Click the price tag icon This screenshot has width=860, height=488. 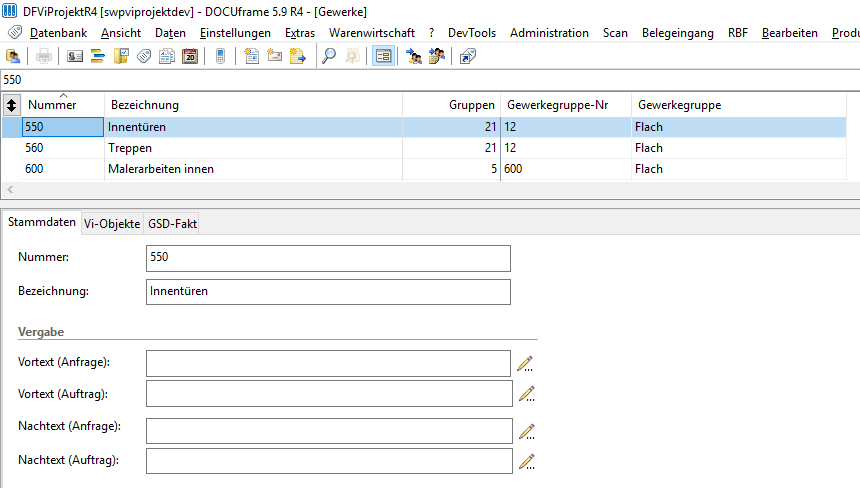pos(144,56)
